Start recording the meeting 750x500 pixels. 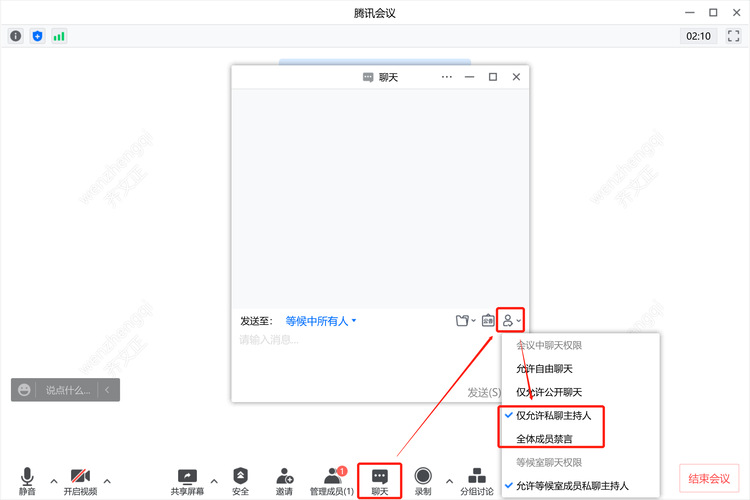(423, 481)
